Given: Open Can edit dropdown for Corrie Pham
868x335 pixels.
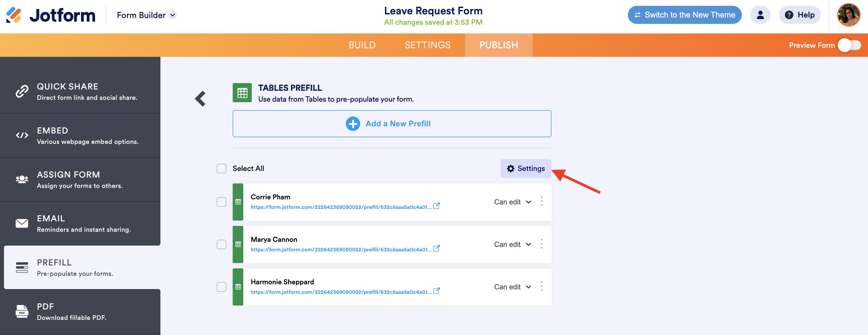Looking at the screenshot, I should [513, 202].
